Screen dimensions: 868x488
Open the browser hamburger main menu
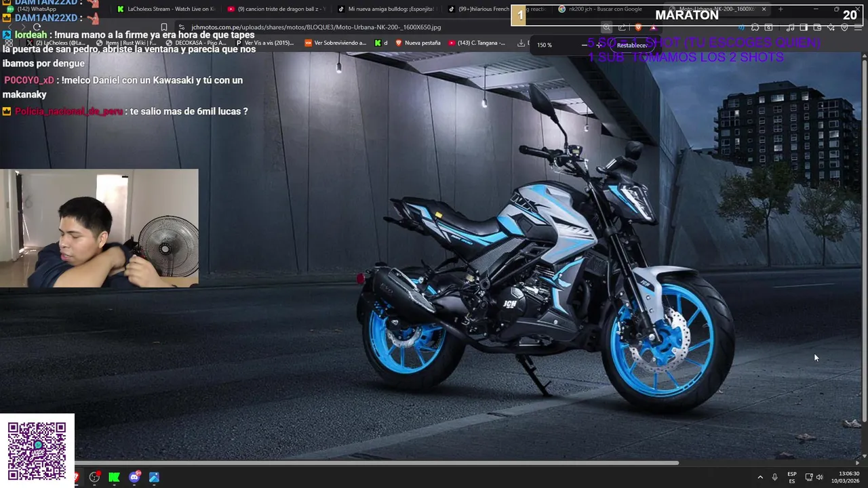tap(858, 28)
